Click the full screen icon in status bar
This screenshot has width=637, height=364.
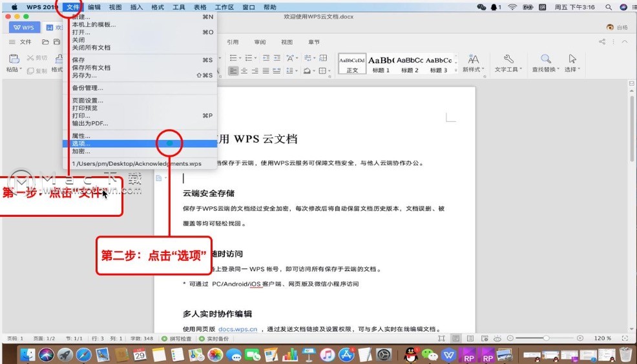(442, 338)
